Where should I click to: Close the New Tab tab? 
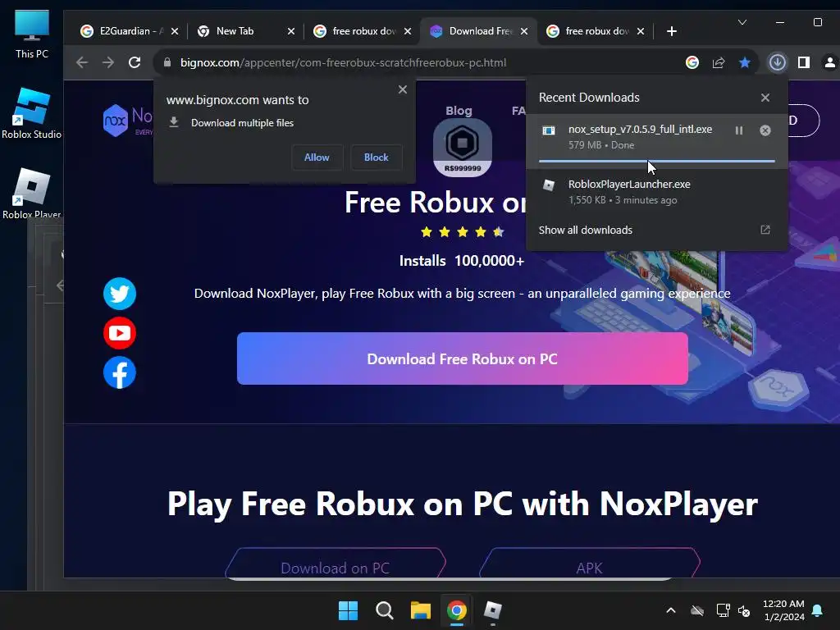tap(291, 31)
